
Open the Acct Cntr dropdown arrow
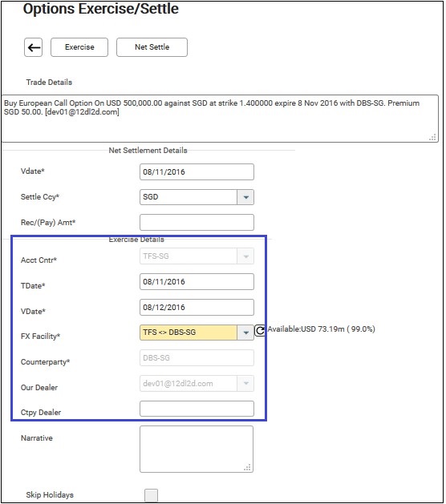pos(245,256)
